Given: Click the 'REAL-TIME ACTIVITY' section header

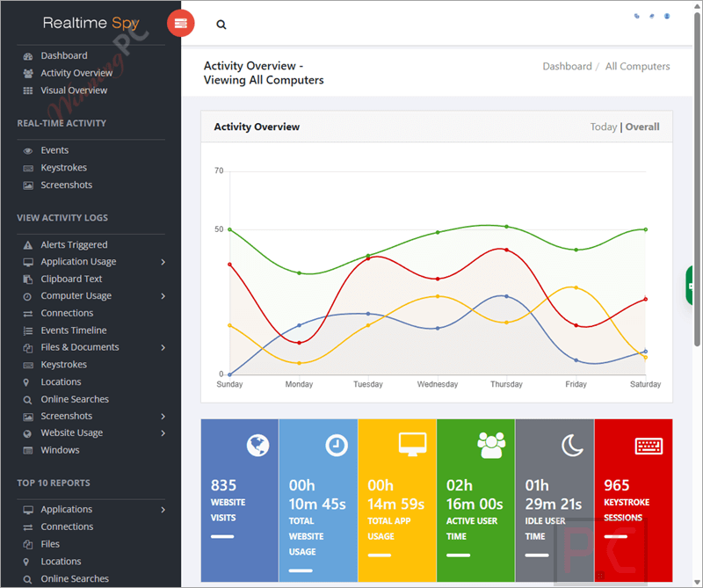Looking at the screenshot, I should click(x=62, y=123).
